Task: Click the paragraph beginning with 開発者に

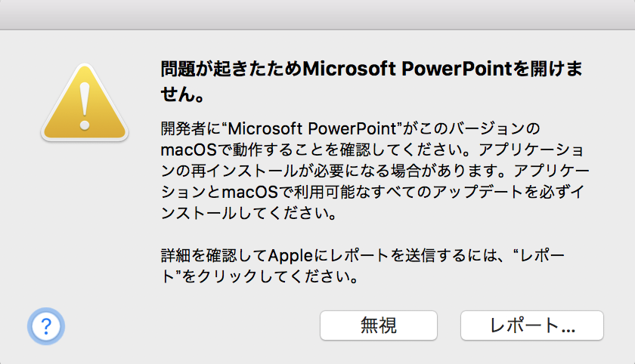Action: point(372,169)
